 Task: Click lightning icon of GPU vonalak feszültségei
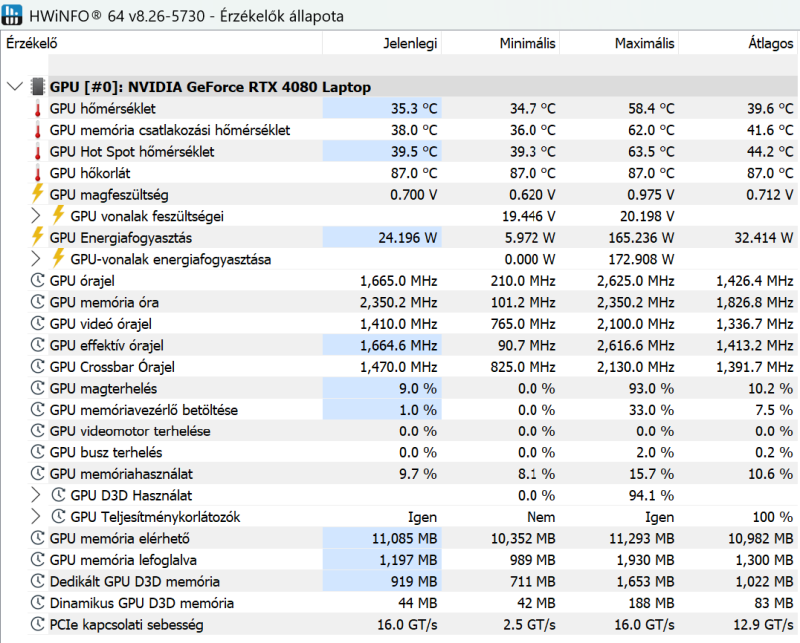[x=58, y=215]
